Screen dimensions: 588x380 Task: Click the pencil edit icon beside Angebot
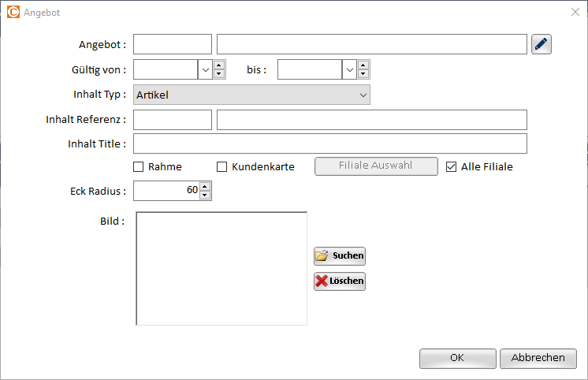tap(541, 44)
